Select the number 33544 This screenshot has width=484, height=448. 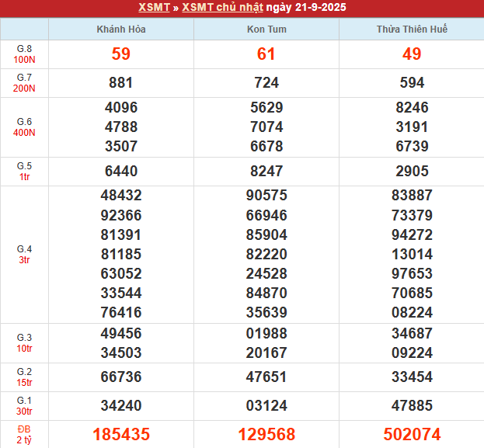click(x=121, y=293)
